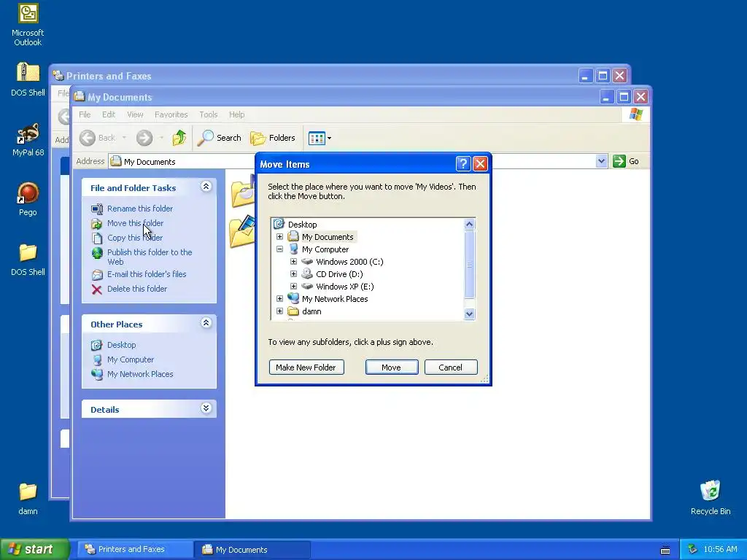
Task: Collapse Other Places panel
Action: [x=206, y=323]
